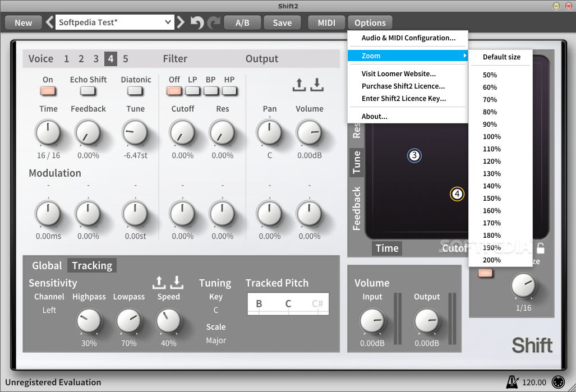Open the Zoom submenu arrow
This screenshot has height=392, width=576.
(465, 56)
